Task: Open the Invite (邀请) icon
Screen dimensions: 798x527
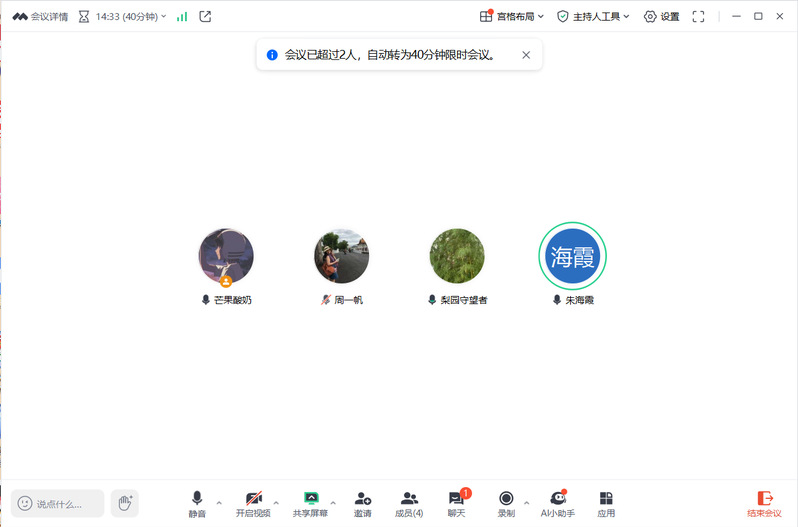Action: tap(363, 503)
